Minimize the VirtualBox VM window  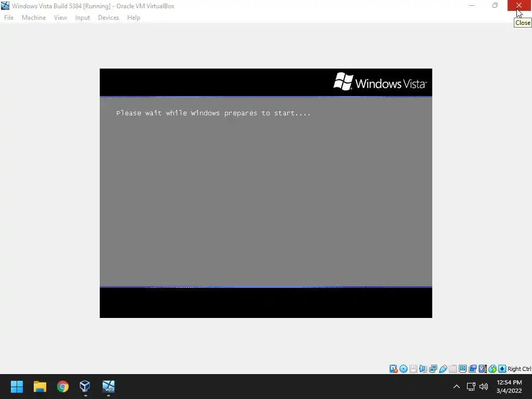click(x=472, y=5)
